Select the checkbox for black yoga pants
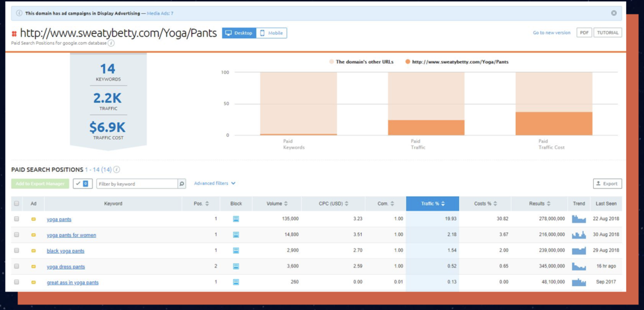 (x=17, y=251)
